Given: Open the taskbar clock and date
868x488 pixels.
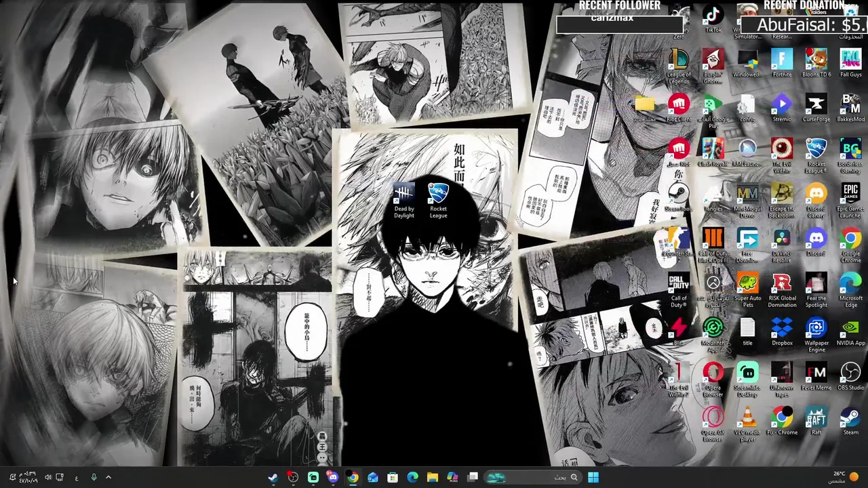Looking at the screenshot, I should pos(28,477).
